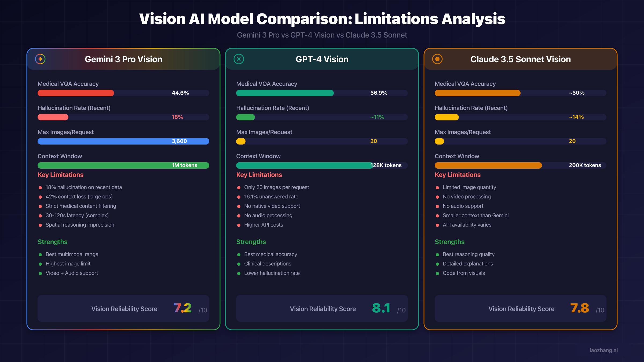Click the Claude Vision Reliability Score panel

pos(520,308)
